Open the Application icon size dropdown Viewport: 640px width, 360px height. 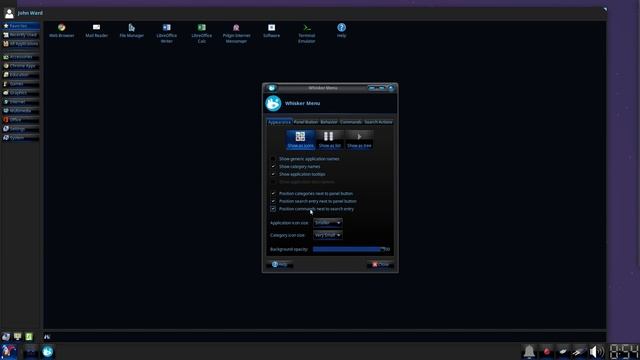(328, 223)
